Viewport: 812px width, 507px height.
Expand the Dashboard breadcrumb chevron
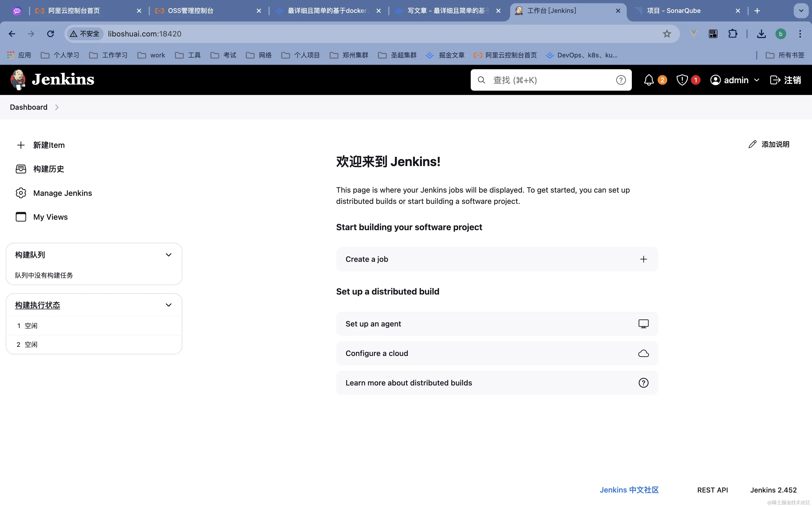pos(57,107)
